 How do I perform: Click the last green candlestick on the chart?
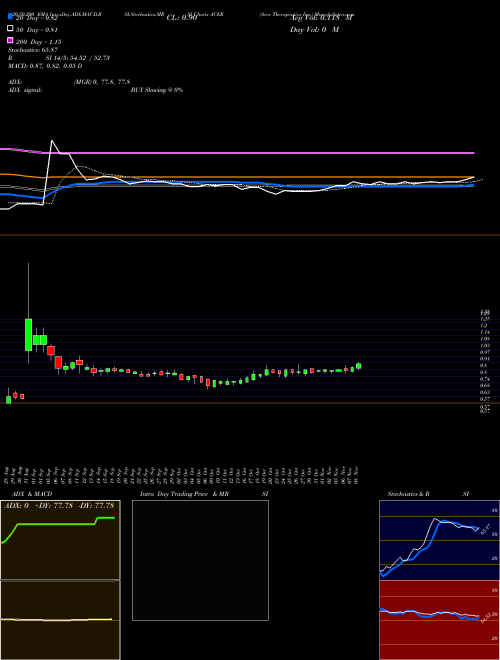pyautogui.click(x=359, y=366)
